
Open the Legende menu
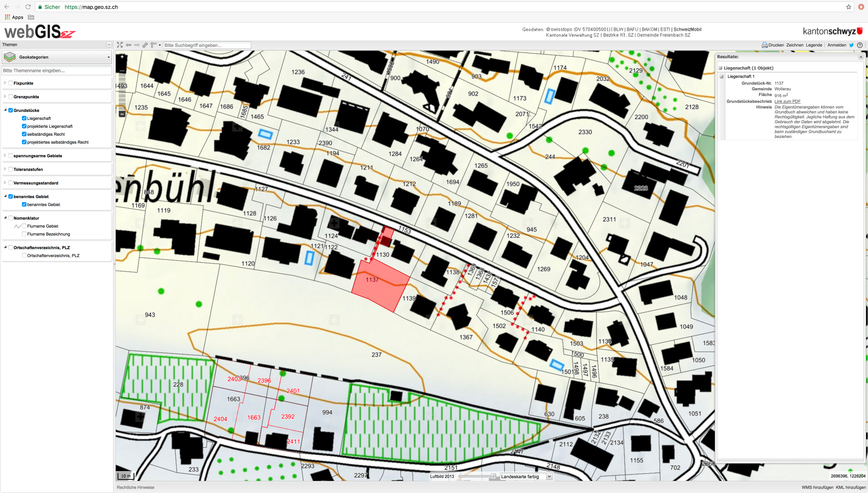click(814, 45)
